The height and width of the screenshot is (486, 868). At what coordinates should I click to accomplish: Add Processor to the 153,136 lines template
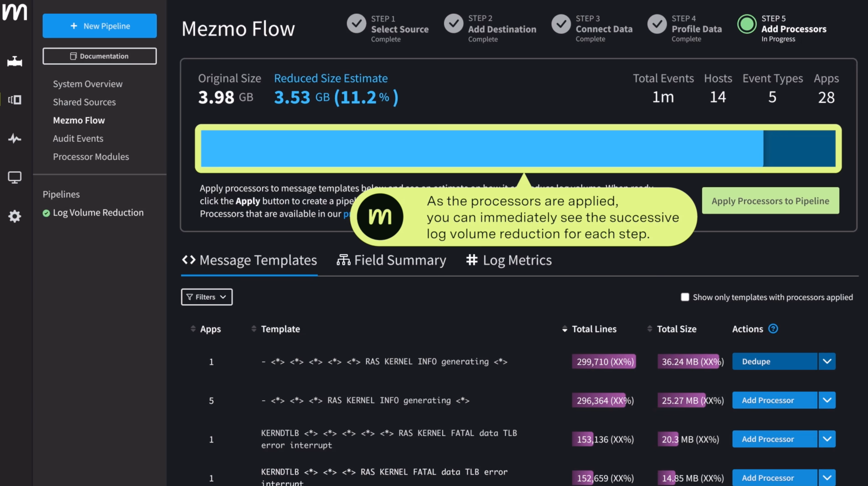pyautogui.click(x=775, y=439)
